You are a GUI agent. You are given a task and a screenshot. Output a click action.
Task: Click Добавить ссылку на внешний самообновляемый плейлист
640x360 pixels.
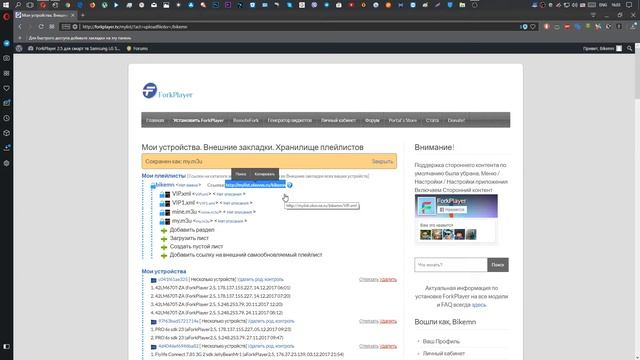(246, 255)
